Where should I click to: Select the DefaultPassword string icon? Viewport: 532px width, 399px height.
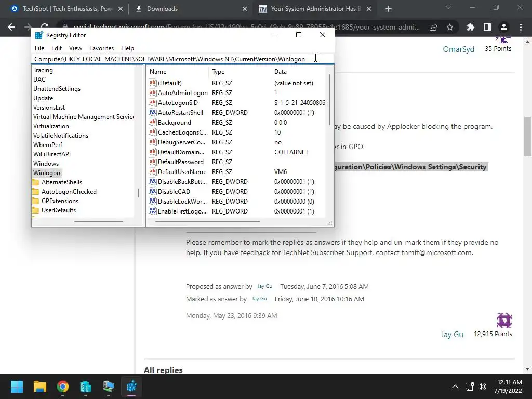pos(153,162)
